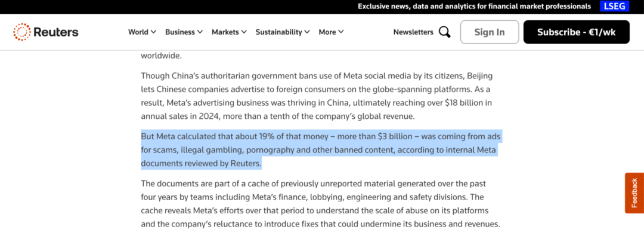Screen dimensions: 644x242
Task: Click the LSEG badge
Action: pyautogui.click(x=614, y=6)
